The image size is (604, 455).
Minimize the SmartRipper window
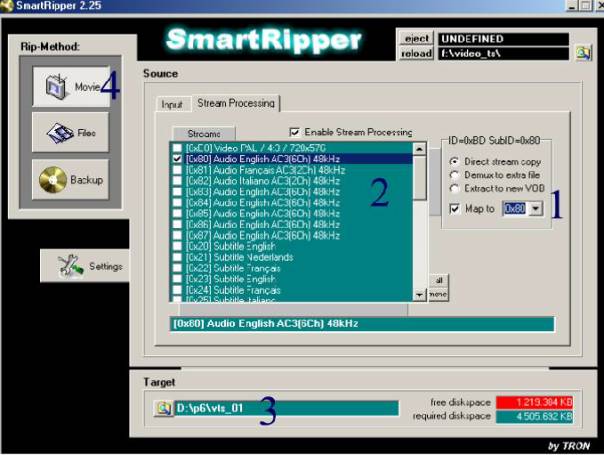(x=572, y=5)
